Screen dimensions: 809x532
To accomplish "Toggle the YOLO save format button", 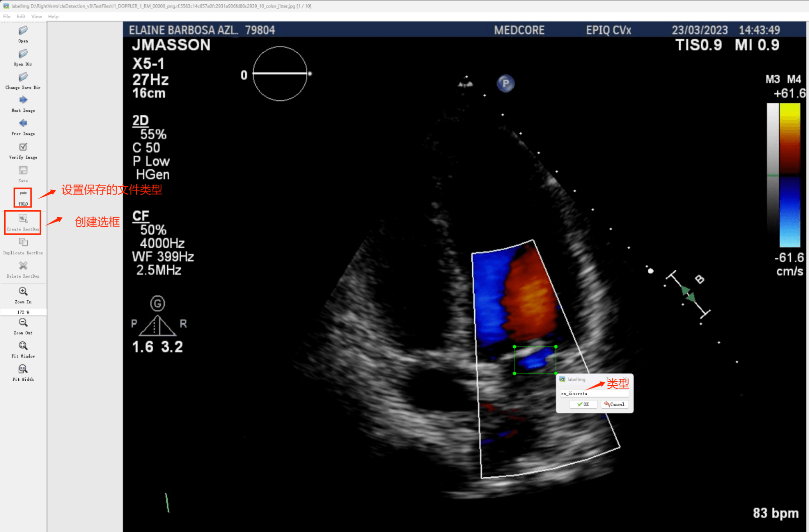I will [23, 198].
